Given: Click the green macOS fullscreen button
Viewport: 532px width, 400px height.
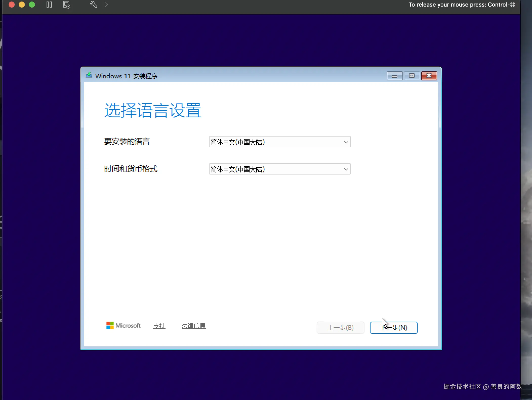Looking at the screenshot, I should [x=32, y=5].
